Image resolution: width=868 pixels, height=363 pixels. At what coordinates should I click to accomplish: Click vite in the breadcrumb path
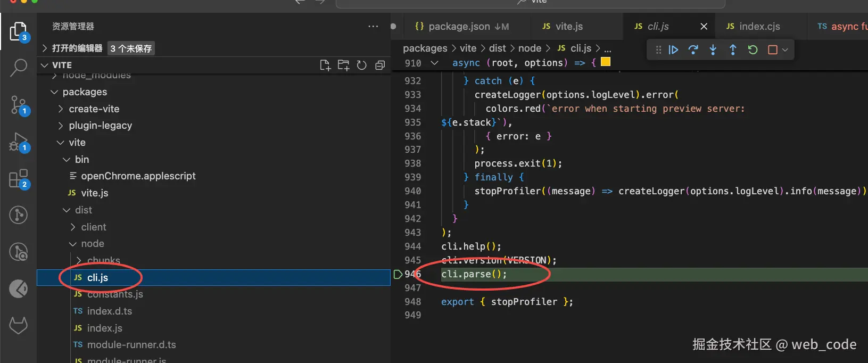468,48
